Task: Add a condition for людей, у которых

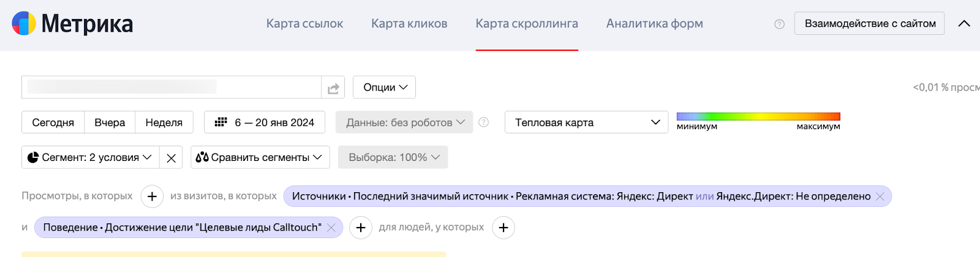Action: tap(503, 228)
